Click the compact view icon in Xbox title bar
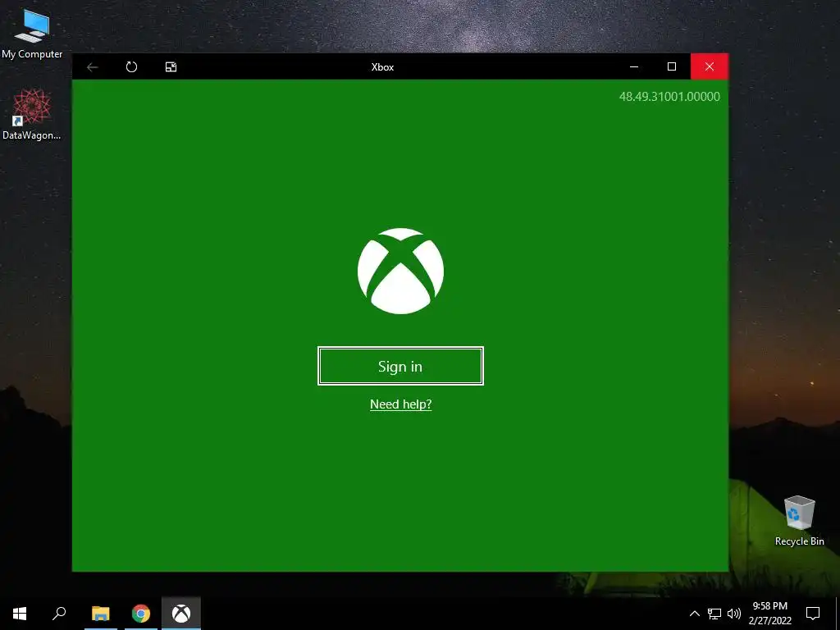The image size is (840, 630). pos(171,67)
